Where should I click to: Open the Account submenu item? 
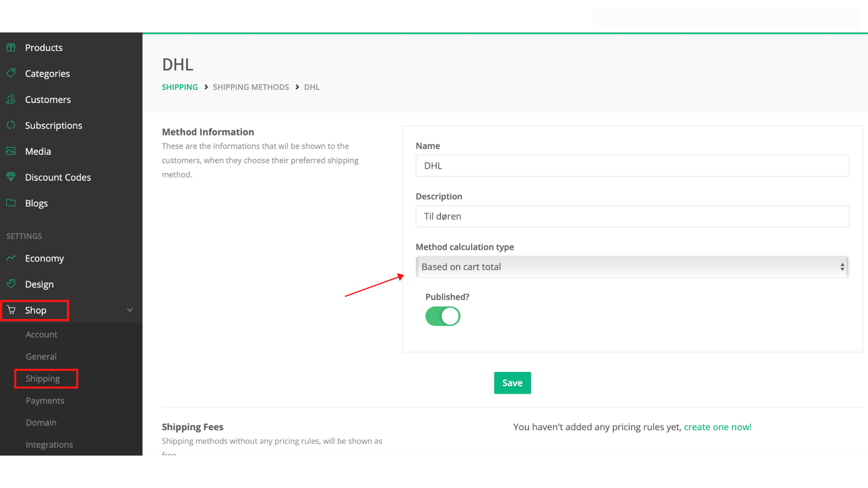(42, 334)
